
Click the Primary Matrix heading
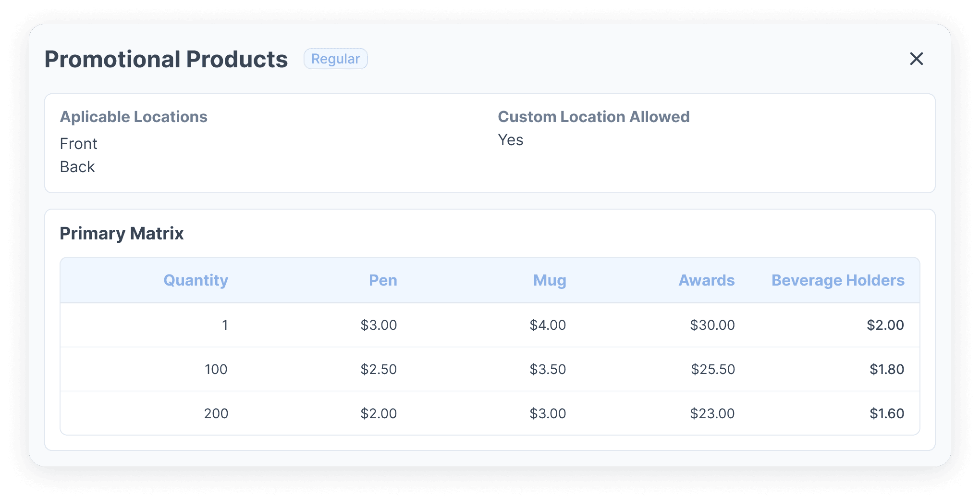(122, 233)
